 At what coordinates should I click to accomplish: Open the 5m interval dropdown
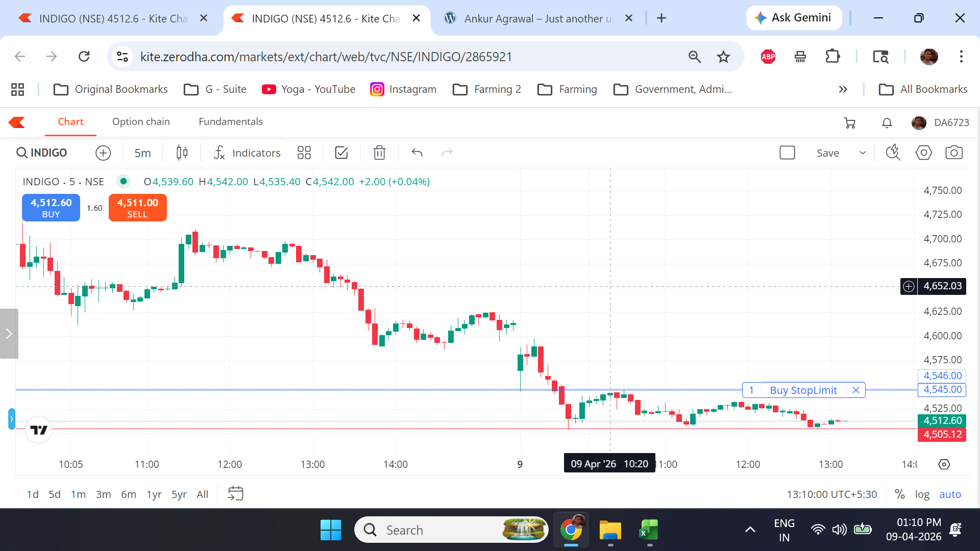click(x=142, y=153)
